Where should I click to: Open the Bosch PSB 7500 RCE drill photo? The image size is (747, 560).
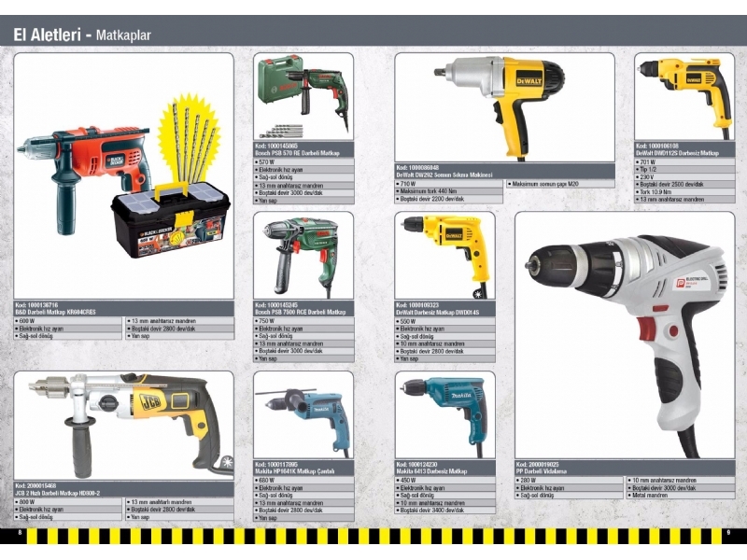click(x=303, y=254)
